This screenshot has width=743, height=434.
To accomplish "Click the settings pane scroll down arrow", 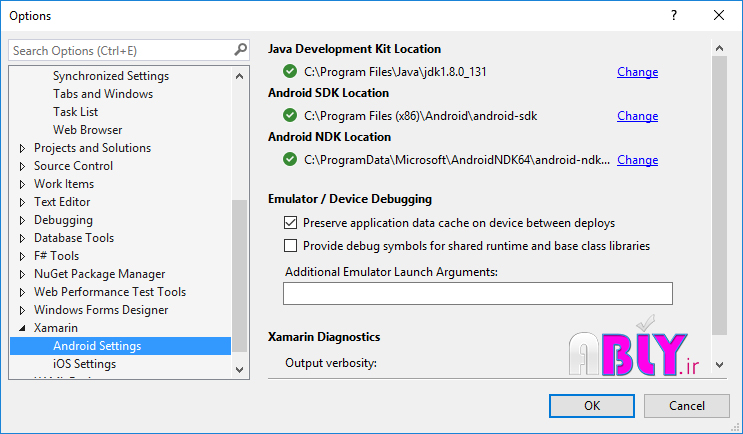I will (x=719, y=364).
